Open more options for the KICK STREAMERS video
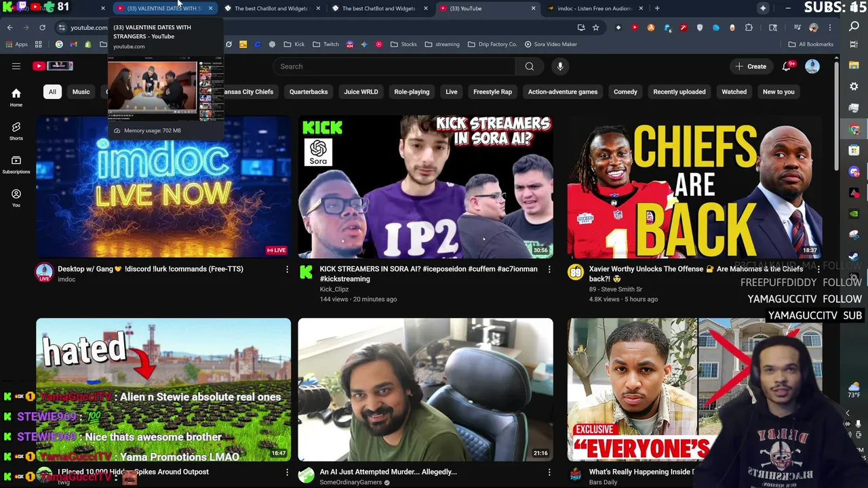Screen dimensions: 868x488 [x=549, y=270]
